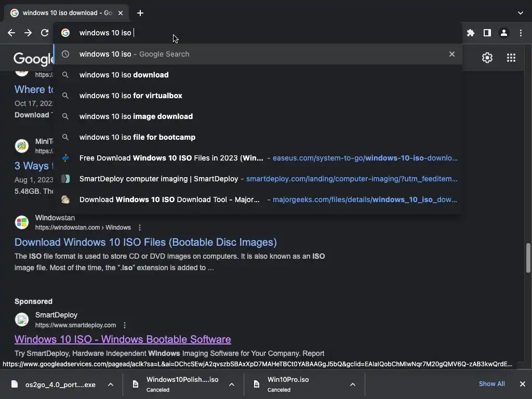Image resolution: width=532 pixels, height=399 pixels.
Task: Expand options for os2go_4.0_port exe download
Action: (111, 384)
